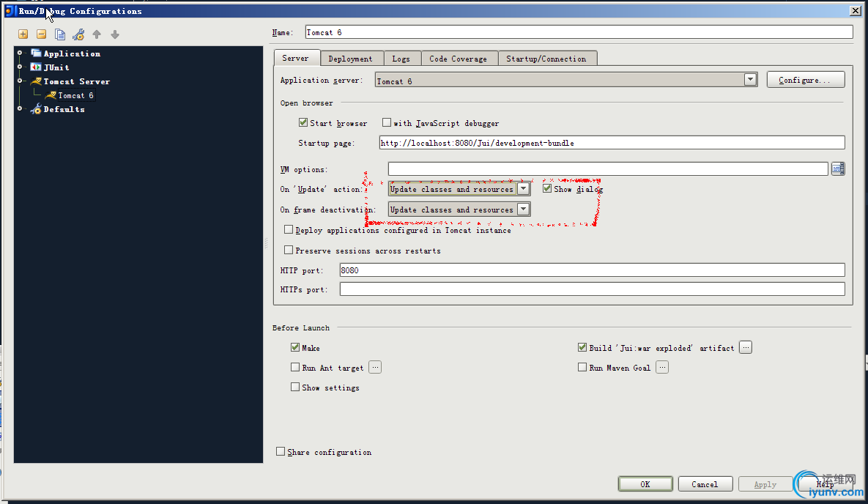Viewport: 868px width, 504px height.
Task: Click the Cancel button
Action: [705, 484]
